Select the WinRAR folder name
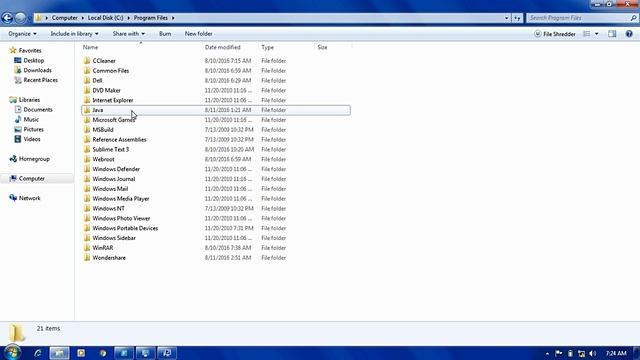Screen dimensions: 640x360 point(103,248)
